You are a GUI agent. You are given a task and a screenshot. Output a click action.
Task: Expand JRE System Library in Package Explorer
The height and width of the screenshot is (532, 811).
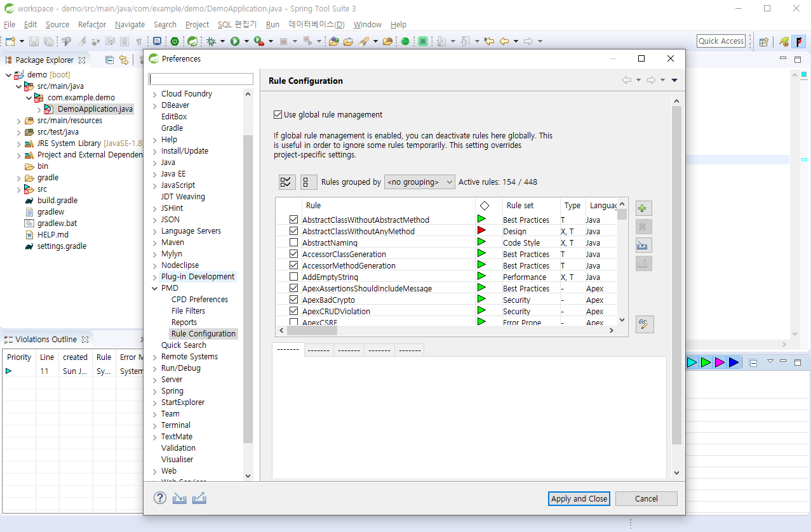click(x=18, y=143)
